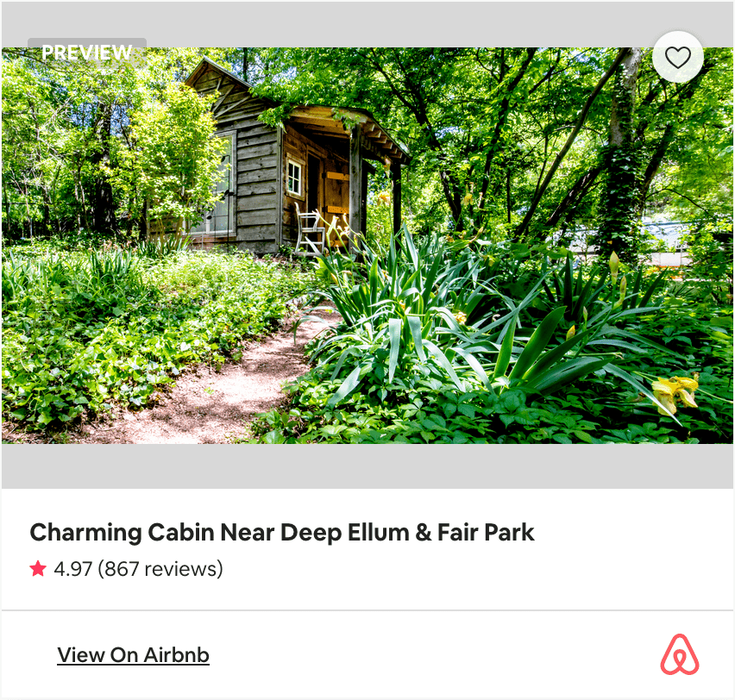The width and height of the screenshot is (735, 700).
Task: Click the words Fair Park in title
Action: click(x=486, y=533)
